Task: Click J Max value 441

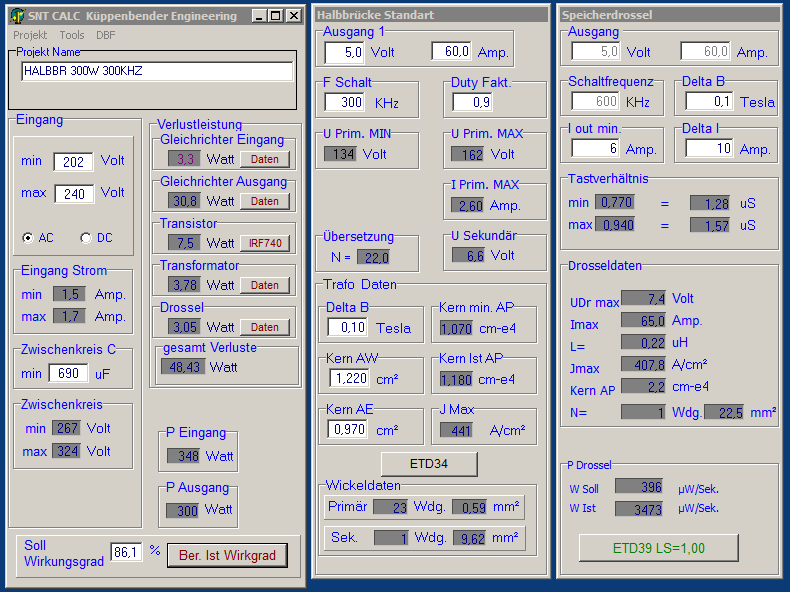Action: pyautogui.click(x=456, y=431)
